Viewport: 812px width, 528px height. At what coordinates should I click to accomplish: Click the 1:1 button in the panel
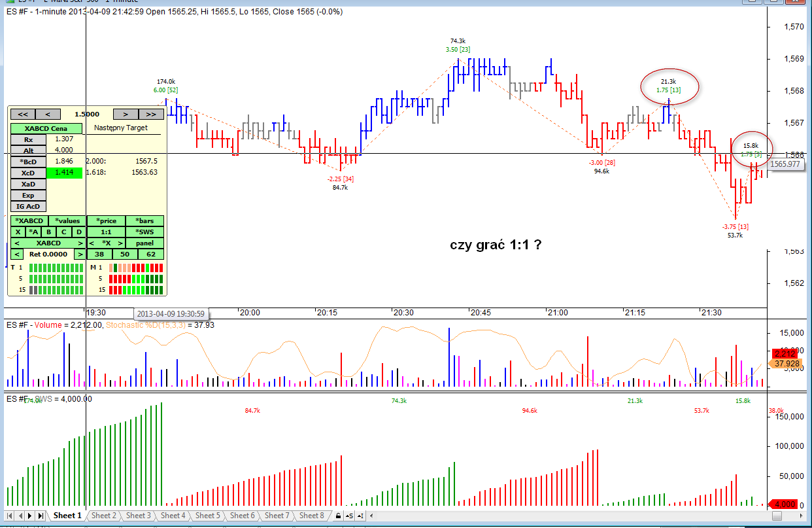(x=106, y=232)
